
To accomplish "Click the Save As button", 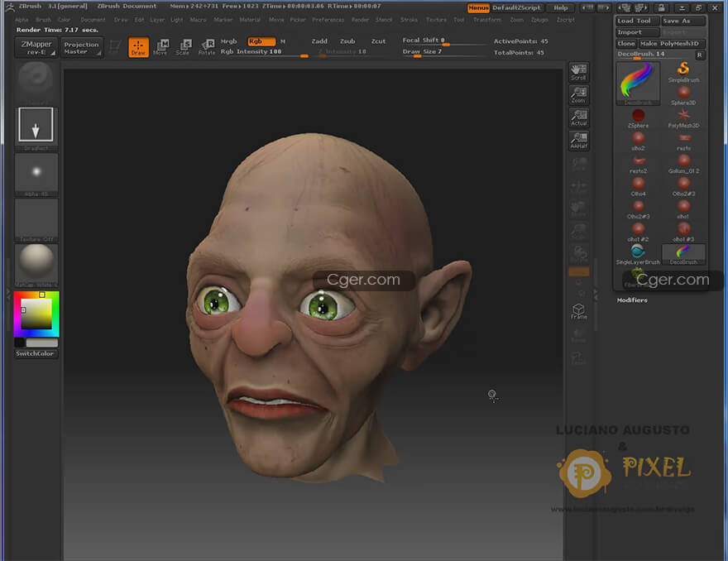I will [683, 21].
